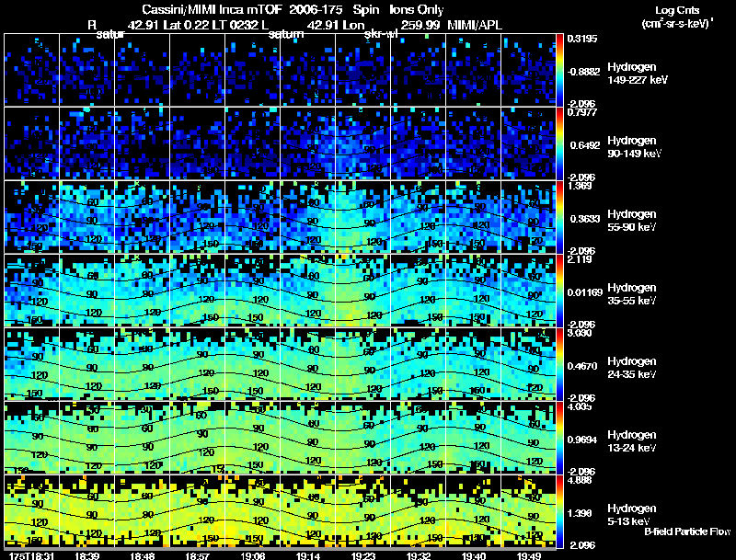
Task: Click the 'Hydrogen 24-35 keV' panel label
Action: tap(632, 368)
